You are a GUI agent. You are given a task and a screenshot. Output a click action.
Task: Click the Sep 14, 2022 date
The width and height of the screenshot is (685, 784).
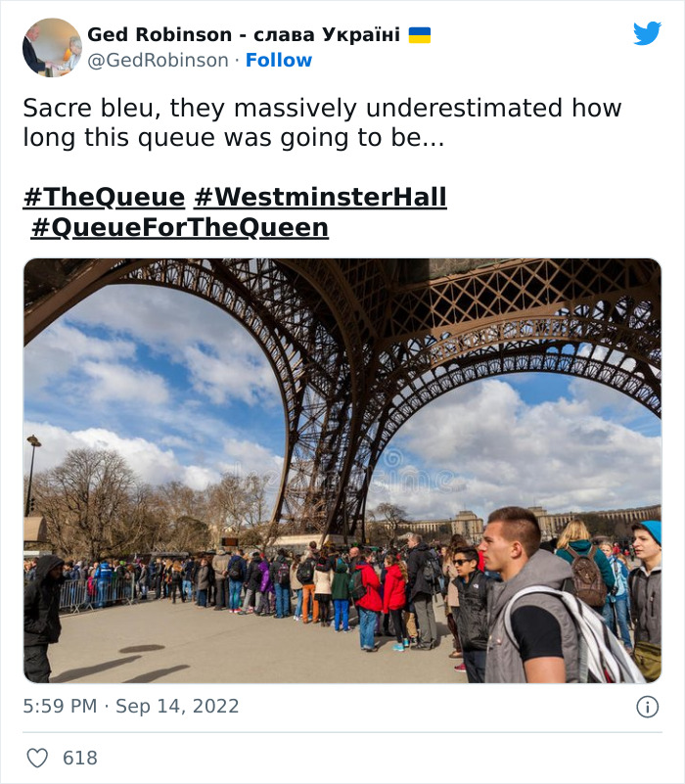(x=177, y=706)
